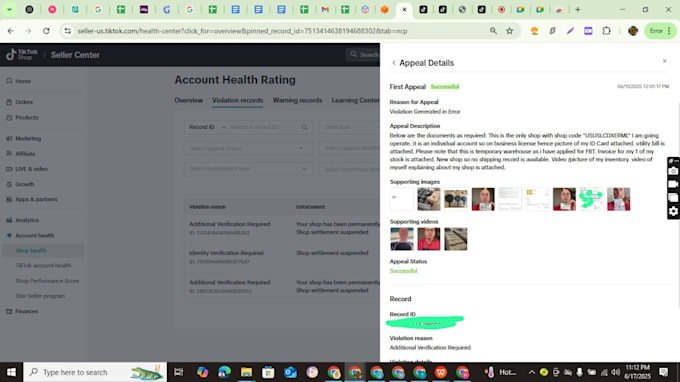Click the zoom magnifier in address bar
This screenshot has width=680, height=382.
point(493,31)
